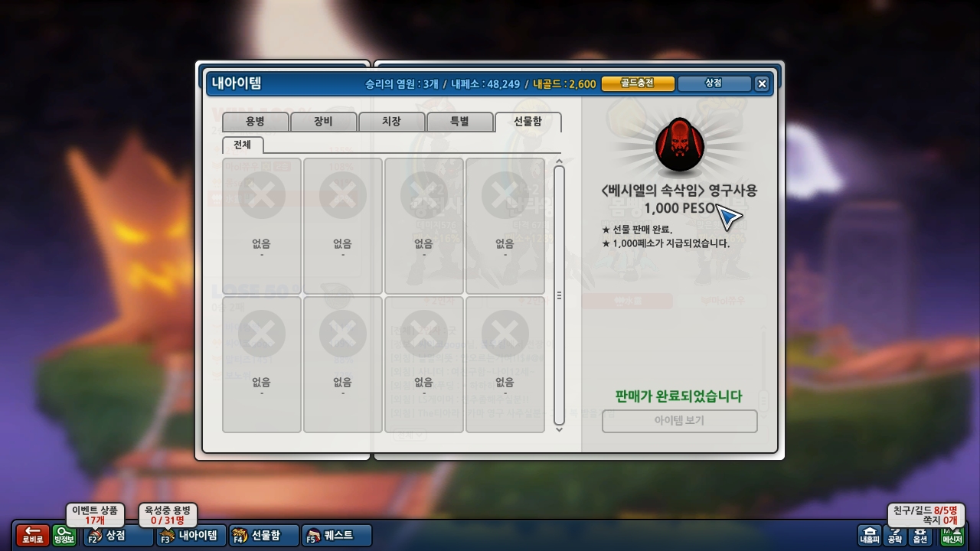Switch to the 장비 tab
980x551 pixels.
pyautogui.click(x=324, y=122)
